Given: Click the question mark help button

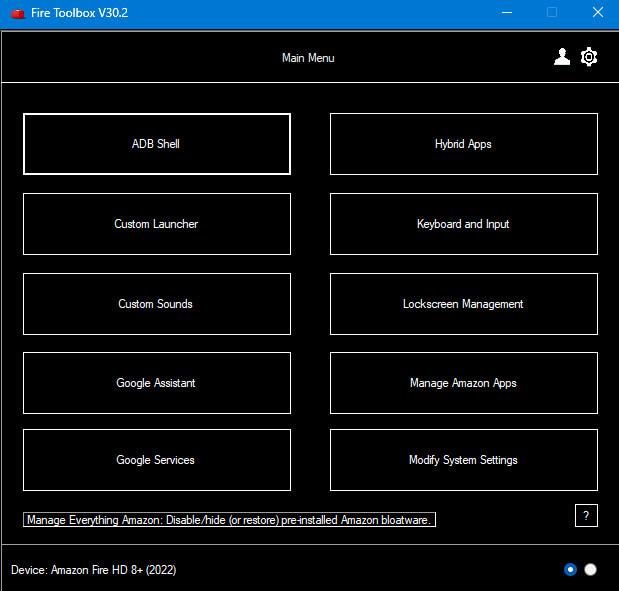Looking at the screenshot, I should pyautogui.click(x=586, y=515).
